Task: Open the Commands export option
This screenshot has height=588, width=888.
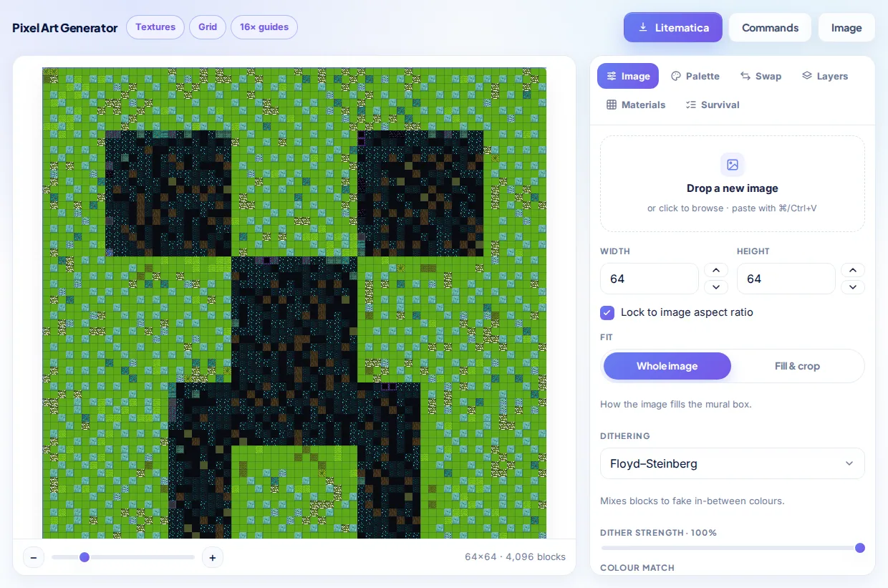Action: [770, 27]
